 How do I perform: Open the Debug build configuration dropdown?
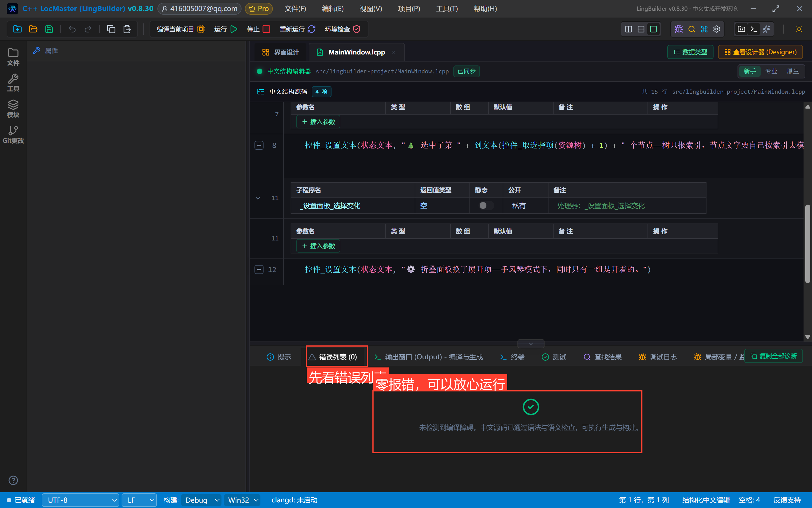[201, 500]
